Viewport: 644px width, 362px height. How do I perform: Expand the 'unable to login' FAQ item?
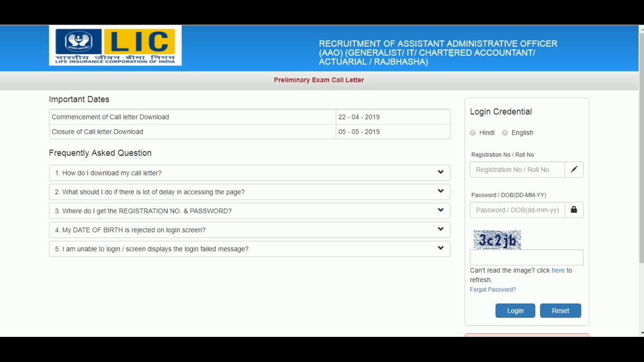pyautogui.click(x=250, y=249)
